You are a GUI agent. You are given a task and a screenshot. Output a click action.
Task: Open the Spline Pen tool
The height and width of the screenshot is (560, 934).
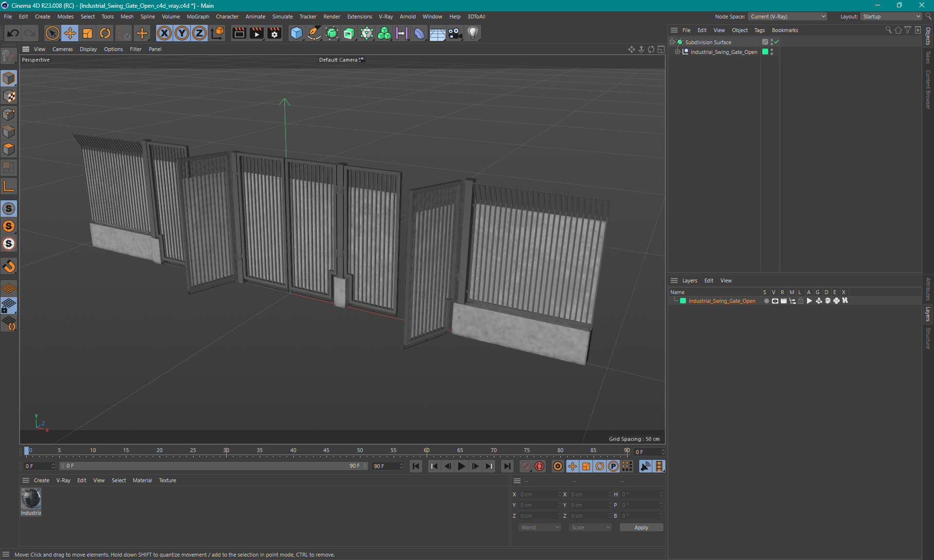pyautogui.click(x=314, y=33)
